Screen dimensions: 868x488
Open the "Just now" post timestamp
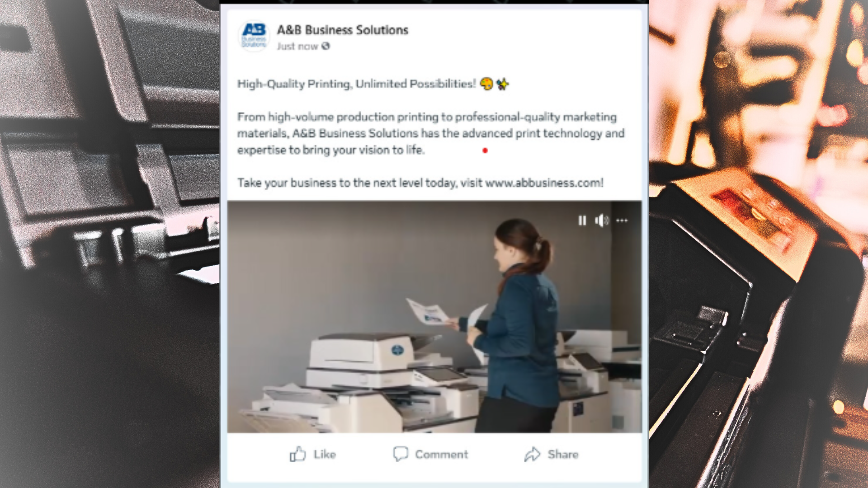[x=297, y=46]
